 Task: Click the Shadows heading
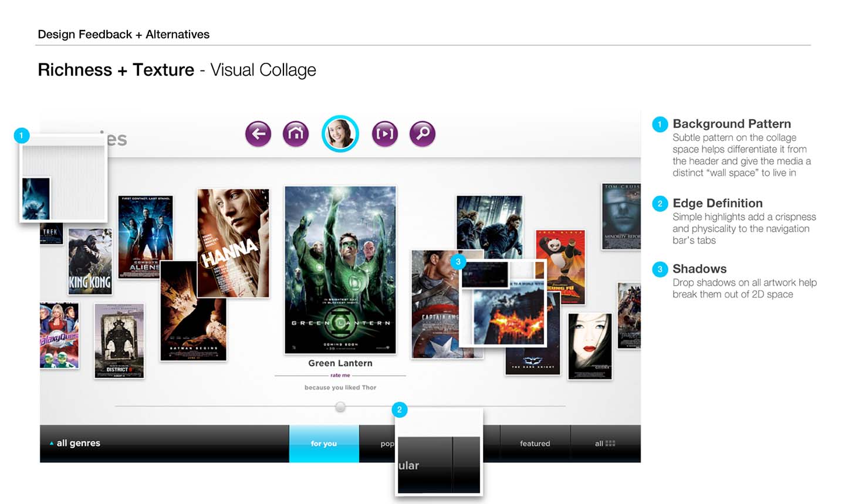click(699, 269)
